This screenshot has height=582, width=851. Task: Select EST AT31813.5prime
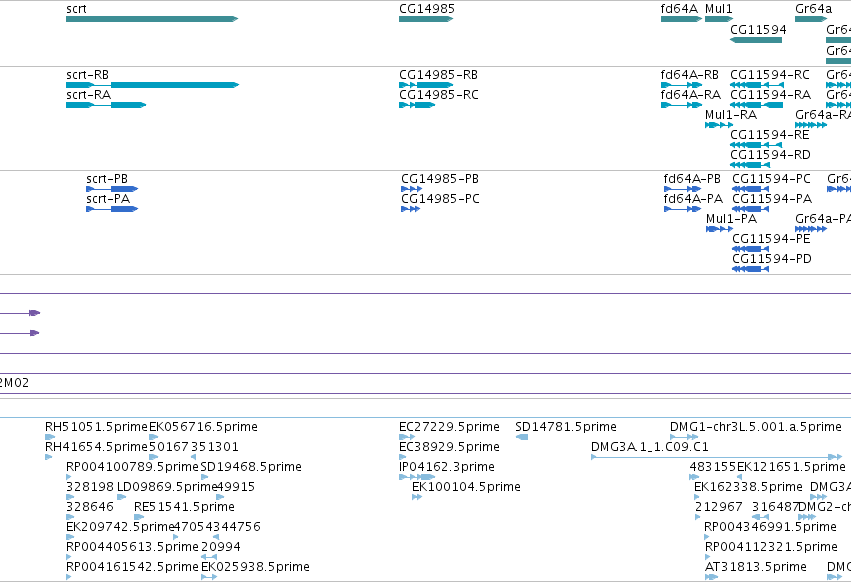712,578
